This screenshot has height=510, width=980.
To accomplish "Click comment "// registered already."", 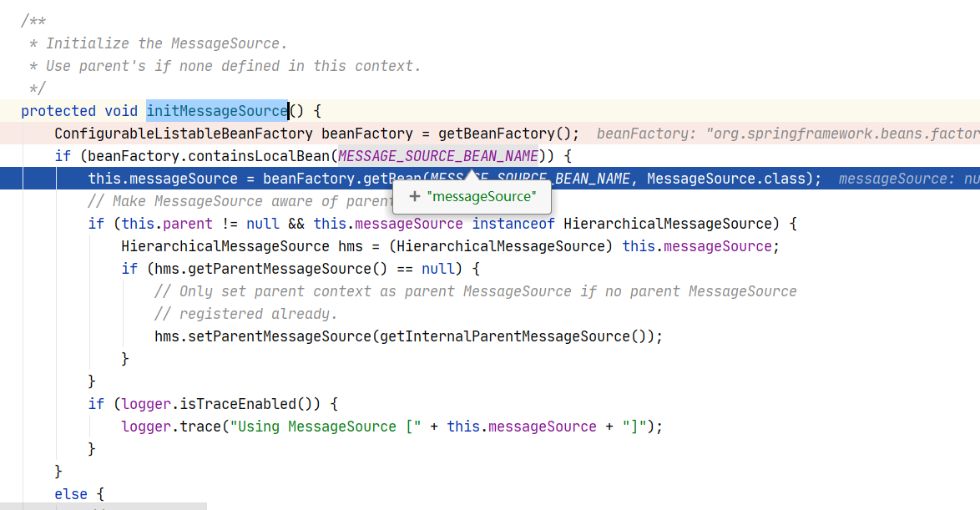I will [245, 314].
